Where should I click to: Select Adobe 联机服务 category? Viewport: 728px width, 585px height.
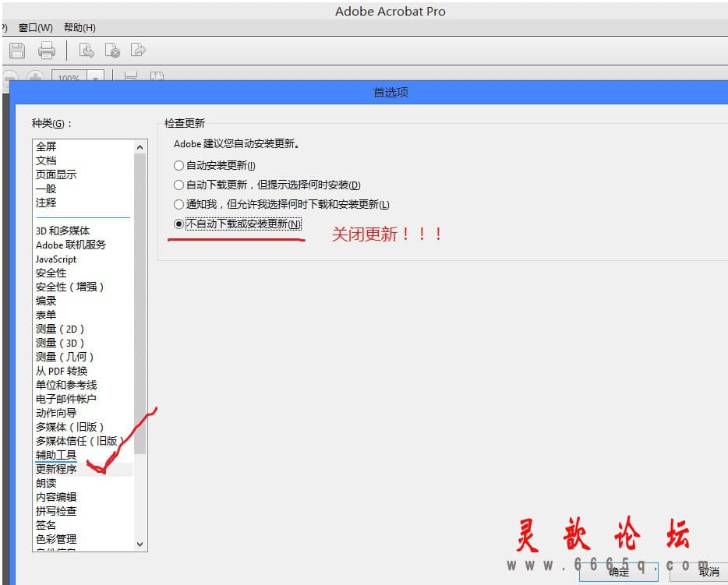(71, 245)
